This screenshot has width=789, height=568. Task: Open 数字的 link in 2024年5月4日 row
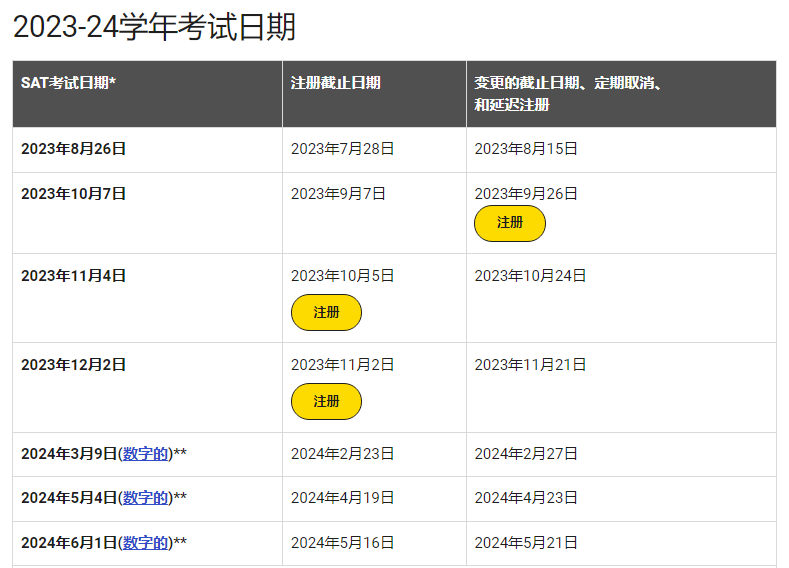(x=145, y=498)
